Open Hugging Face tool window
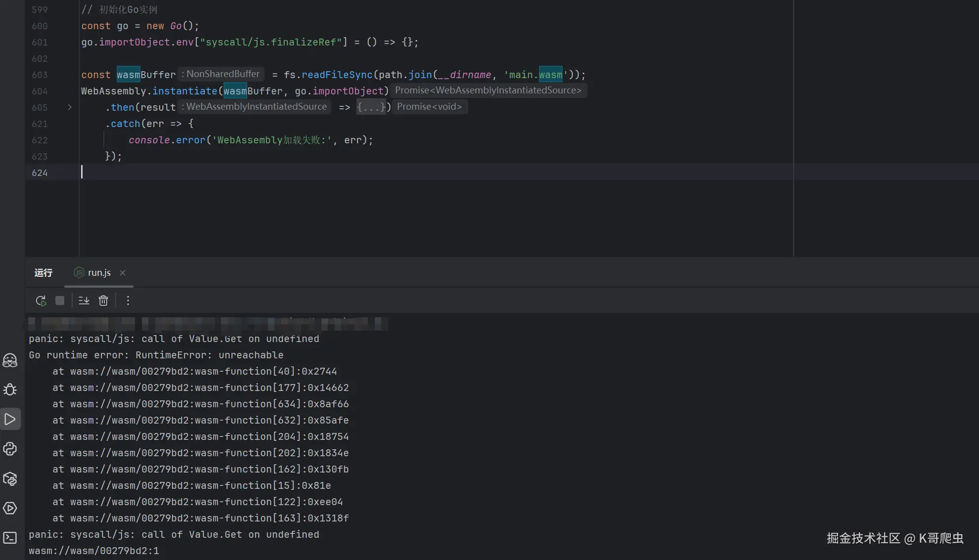This screenshot has height=560, width=979. coord(10,360)
